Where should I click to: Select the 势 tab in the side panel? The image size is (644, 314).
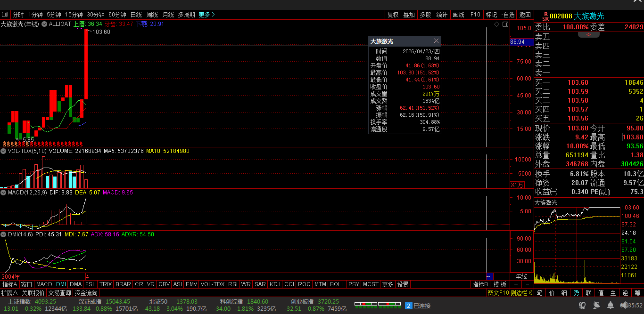pos(576,292)
